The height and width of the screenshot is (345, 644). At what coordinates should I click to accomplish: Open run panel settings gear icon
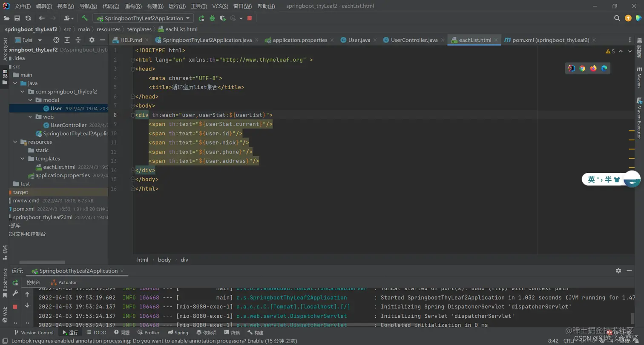pos(618,271)
